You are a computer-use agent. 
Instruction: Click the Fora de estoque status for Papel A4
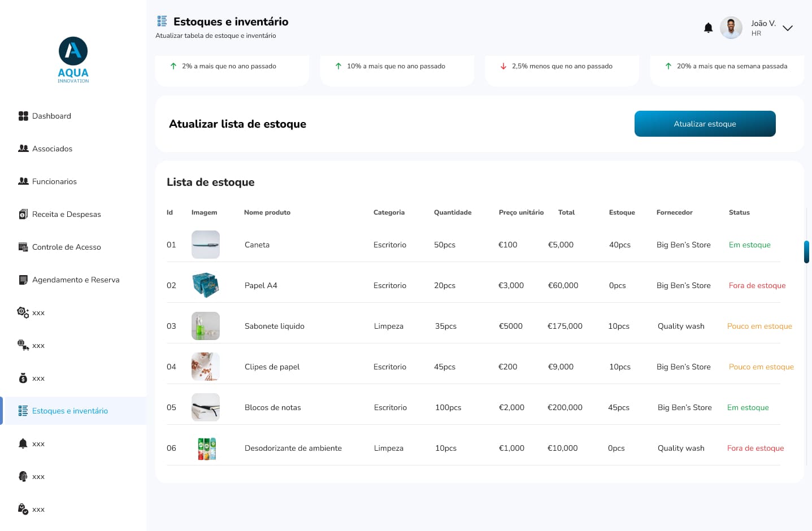click(757, 285)
